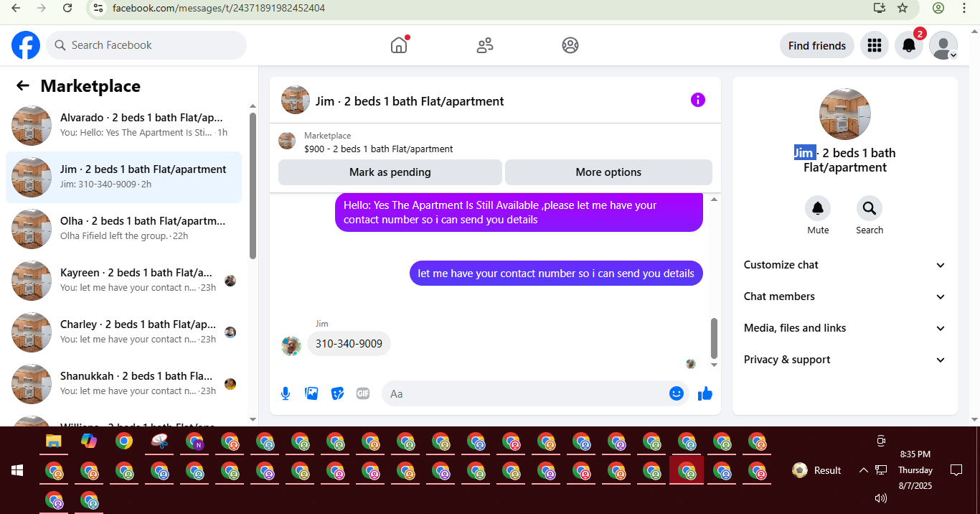
Task: Open the Facebook logo home link
Action: [26, 45]
